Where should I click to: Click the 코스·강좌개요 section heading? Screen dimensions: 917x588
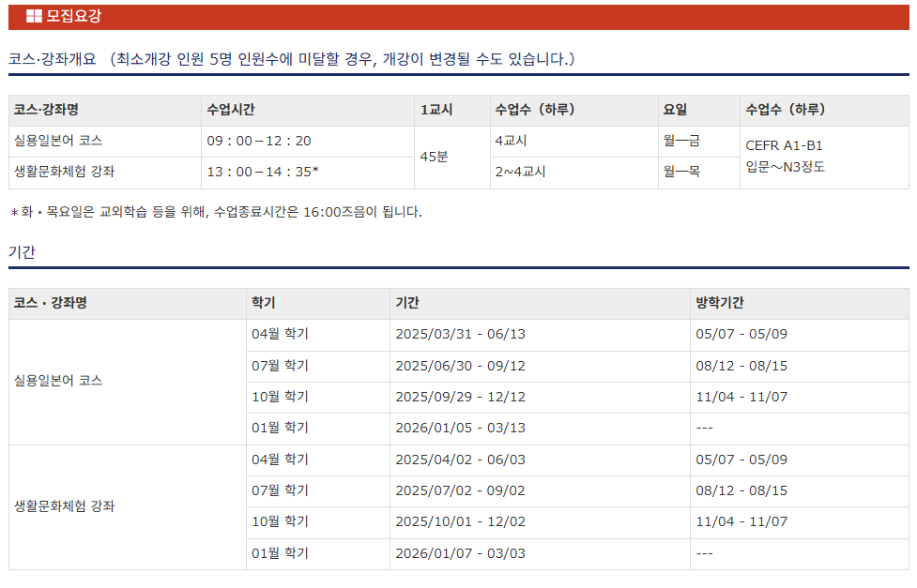tap(52, 59)
